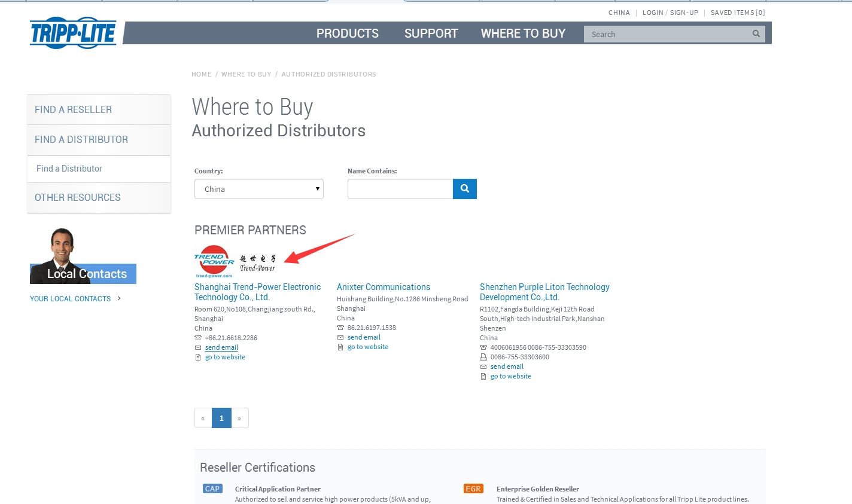Click envelope icon beside Trend-Power send email
Image resolution: width=852 pixels, height=504 pixels.
[x=198, y=347]
